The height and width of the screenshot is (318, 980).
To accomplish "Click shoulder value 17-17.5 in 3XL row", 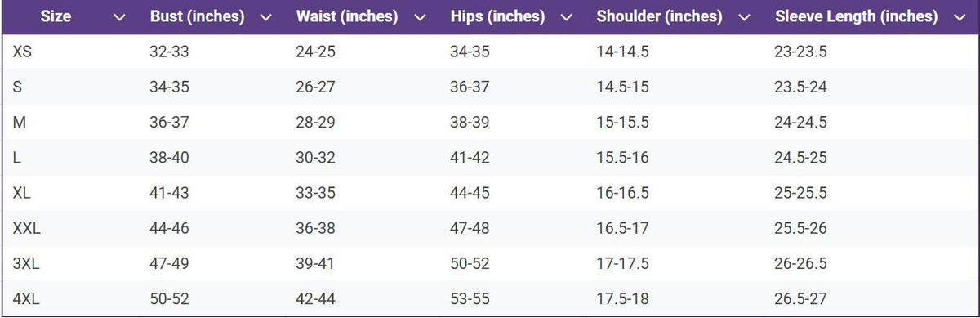I will coord(623,264).
